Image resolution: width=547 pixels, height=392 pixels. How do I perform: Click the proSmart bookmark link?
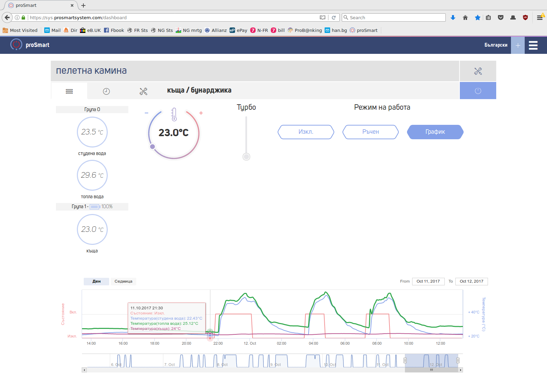(x=364, y=31)
